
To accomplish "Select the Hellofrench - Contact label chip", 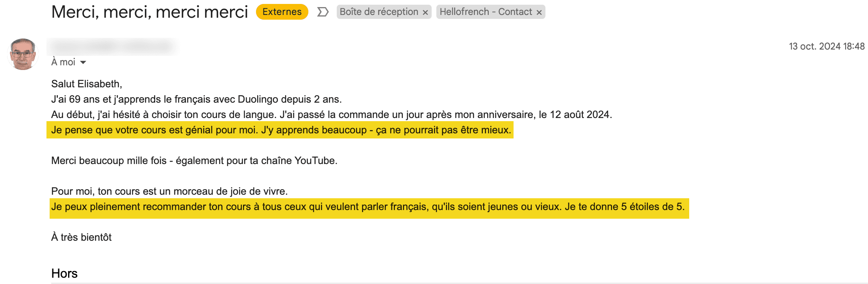I will coord(484,12).
